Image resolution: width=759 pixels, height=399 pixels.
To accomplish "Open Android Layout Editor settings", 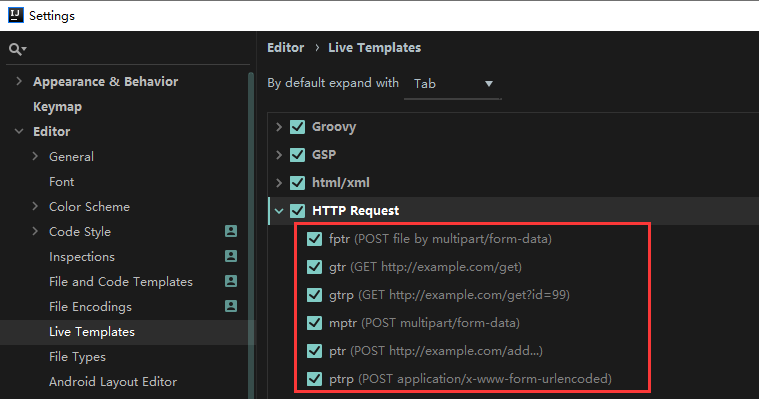I will point(113,382).
